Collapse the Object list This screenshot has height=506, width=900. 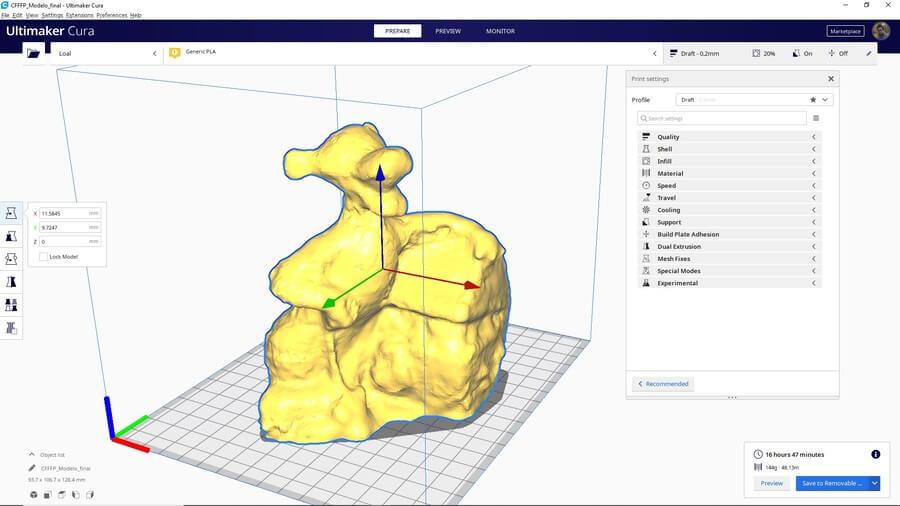pos(32,454)
